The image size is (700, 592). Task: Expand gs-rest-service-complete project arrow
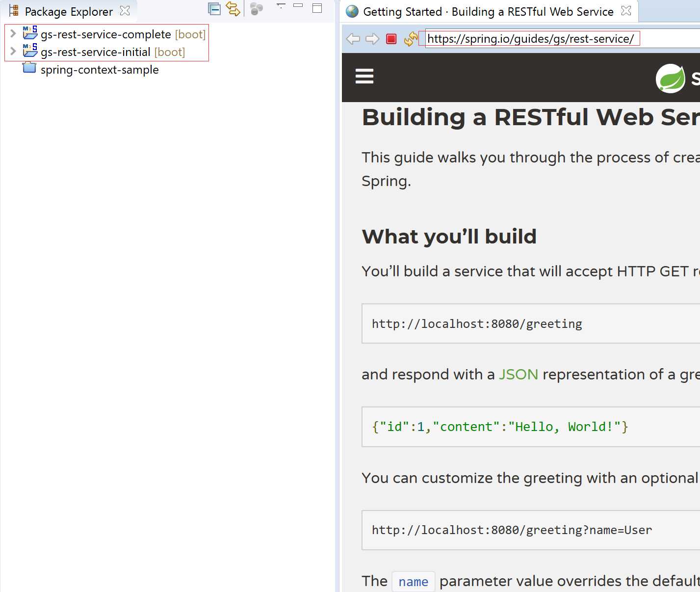click(13, 33)
